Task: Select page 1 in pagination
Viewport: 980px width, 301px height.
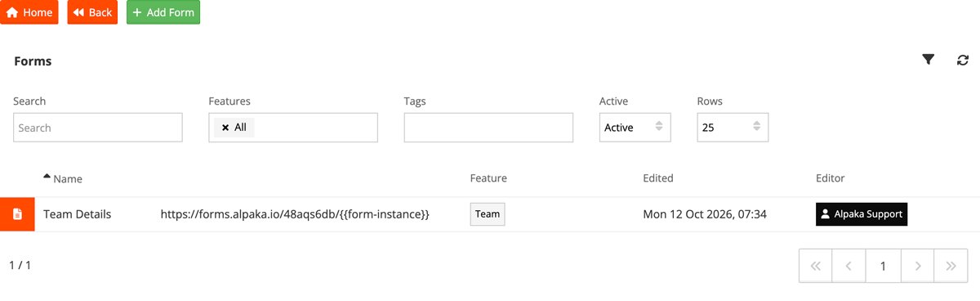Action: click(x=883, y=266)
